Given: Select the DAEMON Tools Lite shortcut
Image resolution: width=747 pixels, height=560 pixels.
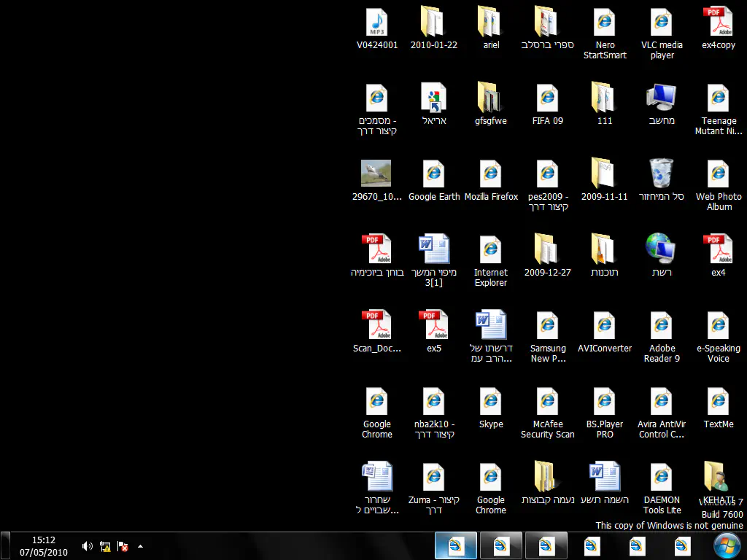Looking at the screenshot, I should click(x=662, y=478).
